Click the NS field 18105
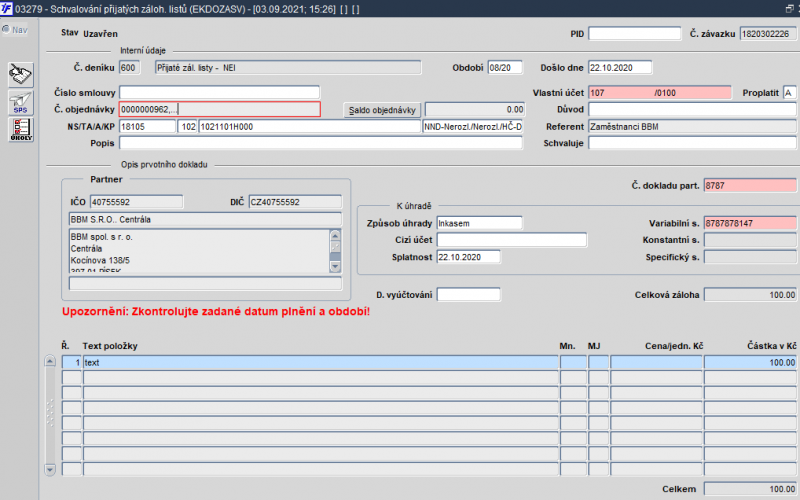 coord(147,126)
